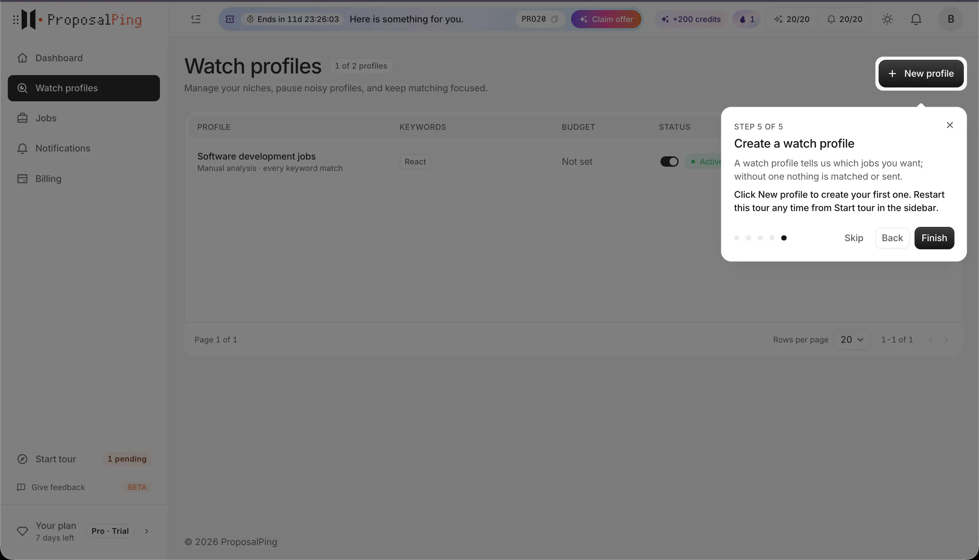Image resolution: width=979 pixels, height=560 pixels.
Task: Click the Ends in countdown timer
Action: [293, 19]
